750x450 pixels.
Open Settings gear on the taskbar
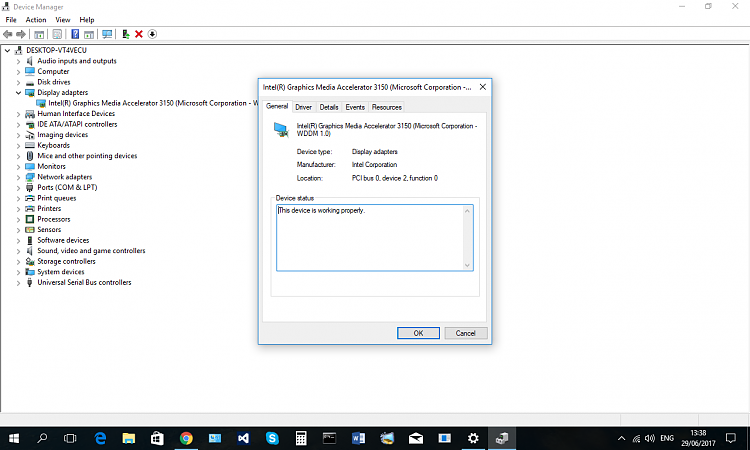tap(473, 438)
